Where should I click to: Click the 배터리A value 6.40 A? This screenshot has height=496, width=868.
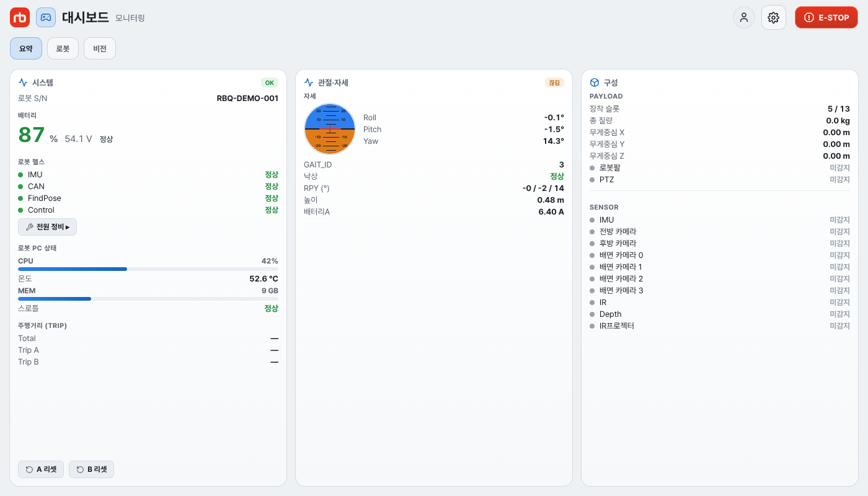point(551,212)
